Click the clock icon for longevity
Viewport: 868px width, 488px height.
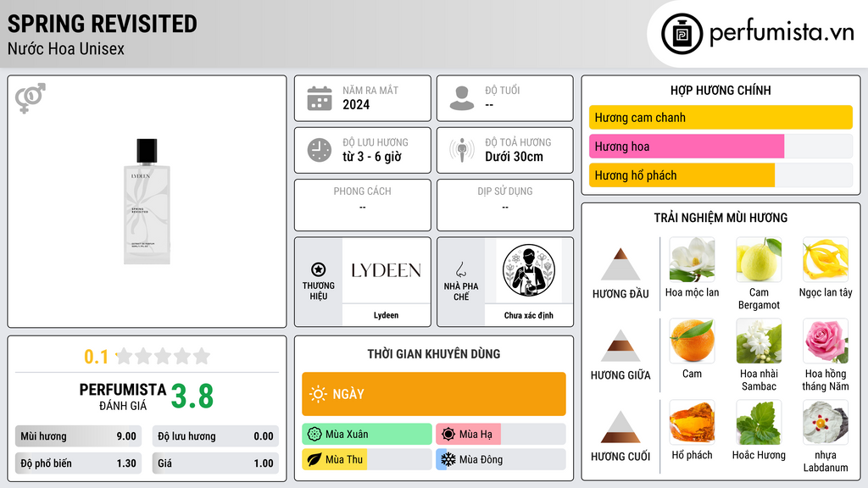pos(320,150)
